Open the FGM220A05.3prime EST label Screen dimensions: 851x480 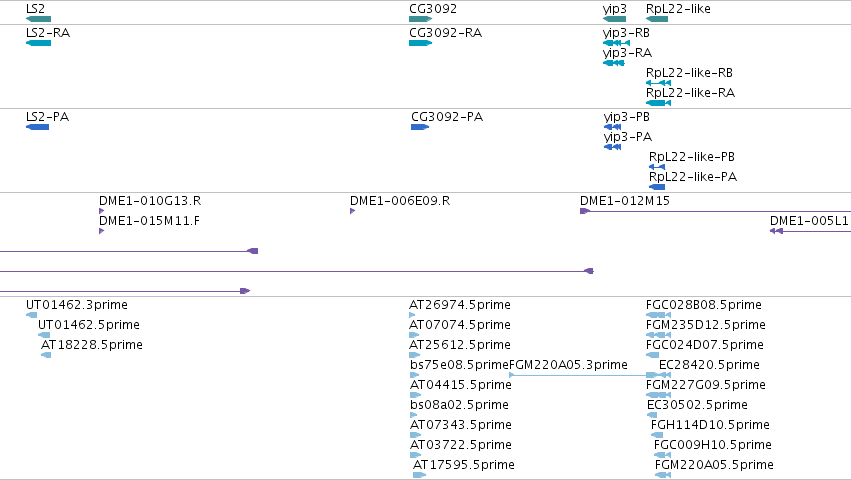(568, 365)
